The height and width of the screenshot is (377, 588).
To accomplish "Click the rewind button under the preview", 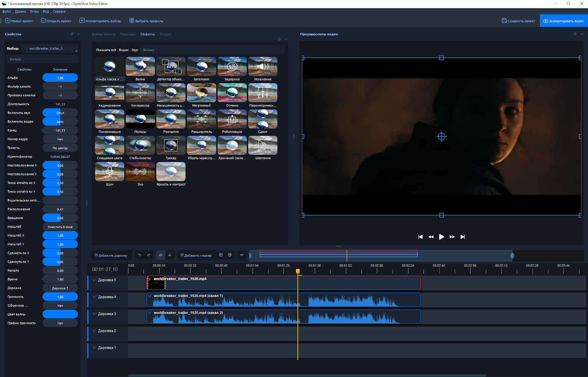I will 431,237.
